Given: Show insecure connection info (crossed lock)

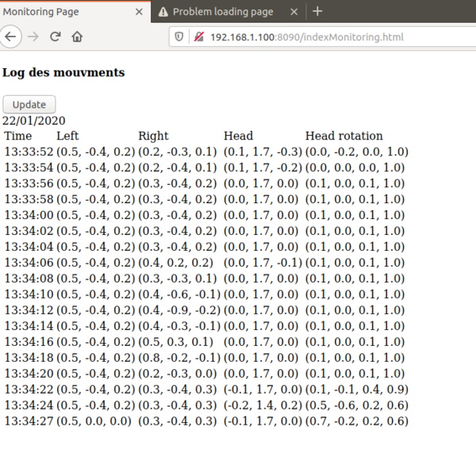Looking at the screenshot, I should click(x=198, y=37).
